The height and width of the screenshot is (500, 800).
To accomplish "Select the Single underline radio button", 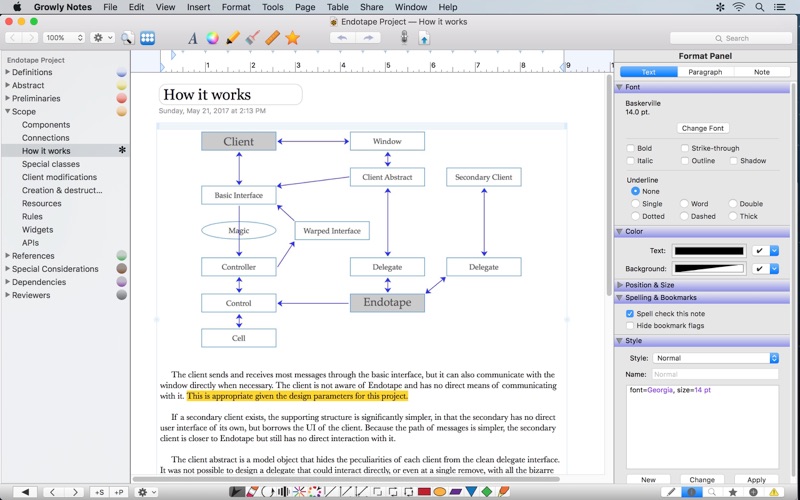I will click(635, 204).
